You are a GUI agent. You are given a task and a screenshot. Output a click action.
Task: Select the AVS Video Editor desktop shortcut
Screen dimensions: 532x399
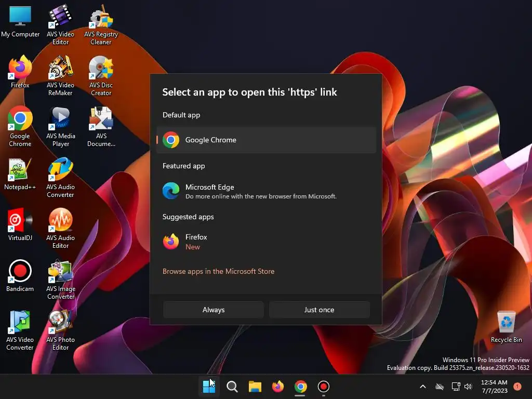[x=60, y=25]
